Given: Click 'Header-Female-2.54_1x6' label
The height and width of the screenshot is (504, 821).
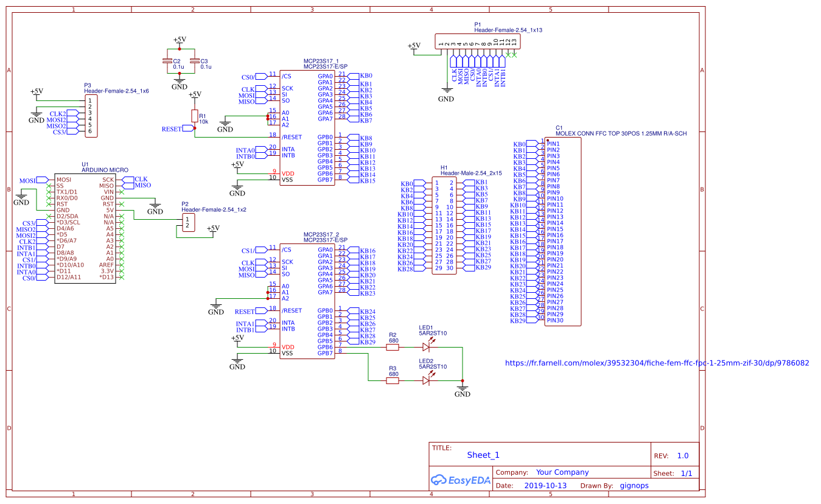Looking at the screenshot, I should click(x=116, y=90).
